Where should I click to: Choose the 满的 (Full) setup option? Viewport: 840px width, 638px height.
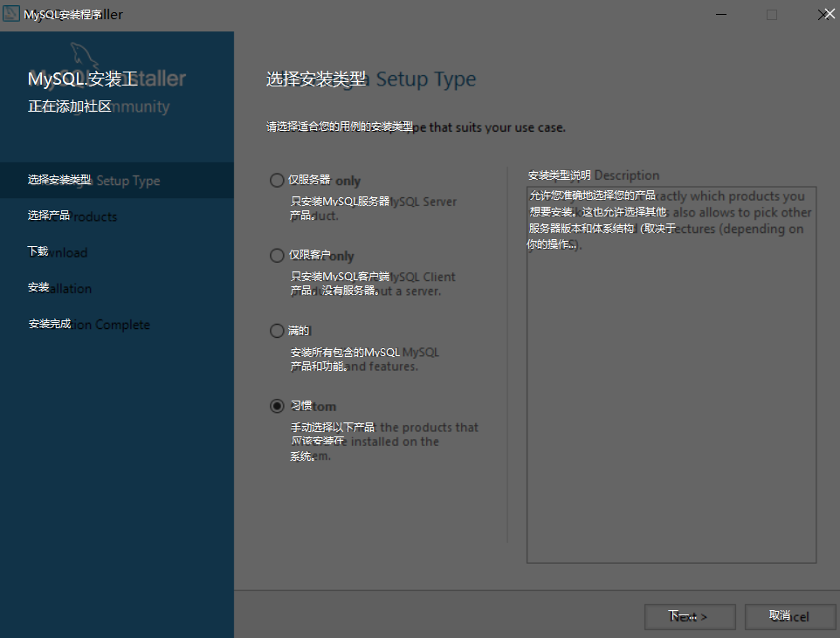pos(277,331)
